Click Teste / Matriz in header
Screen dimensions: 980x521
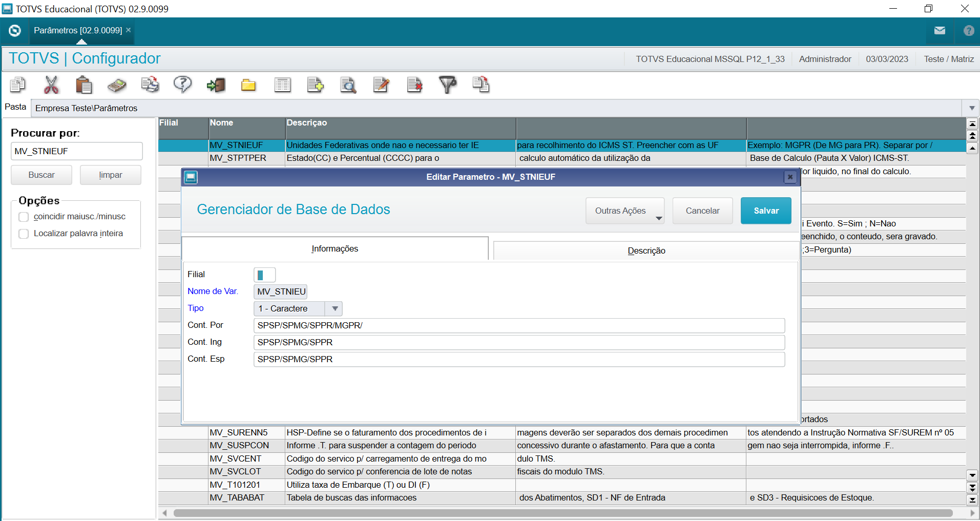click(949, 59)
